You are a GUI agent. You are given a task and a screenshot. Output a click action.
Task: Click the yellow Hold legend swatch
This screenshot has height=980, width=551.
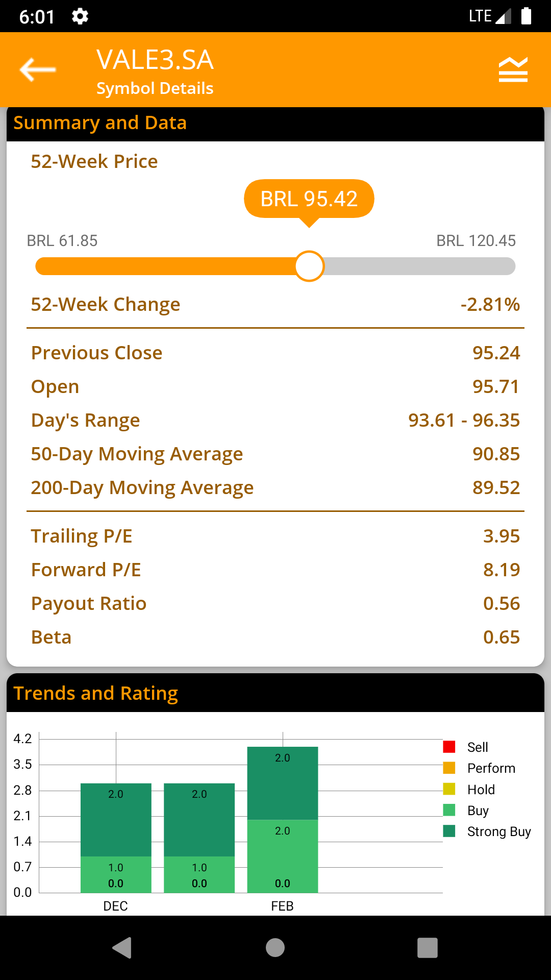(449, 789)
